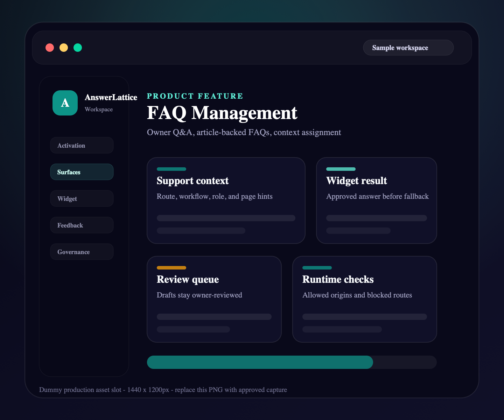Click the light teal accent bar on Widget result
Image resolution: width=504 pixels, height=420 pixels.
341,169
